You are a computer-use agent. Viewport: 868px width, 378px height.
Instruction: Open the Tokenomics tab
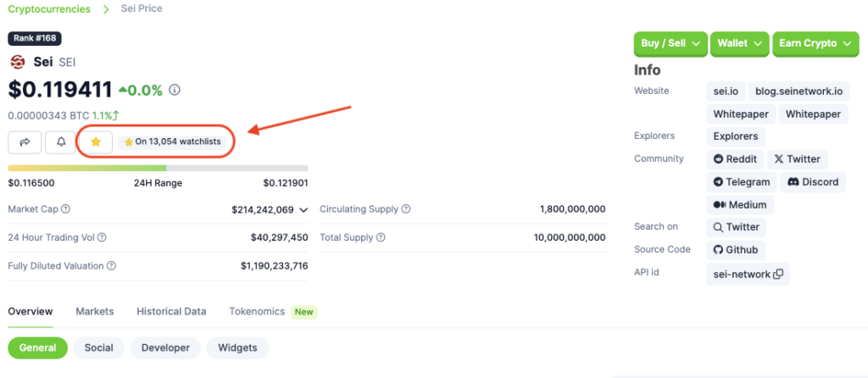(x=257, y=312)
